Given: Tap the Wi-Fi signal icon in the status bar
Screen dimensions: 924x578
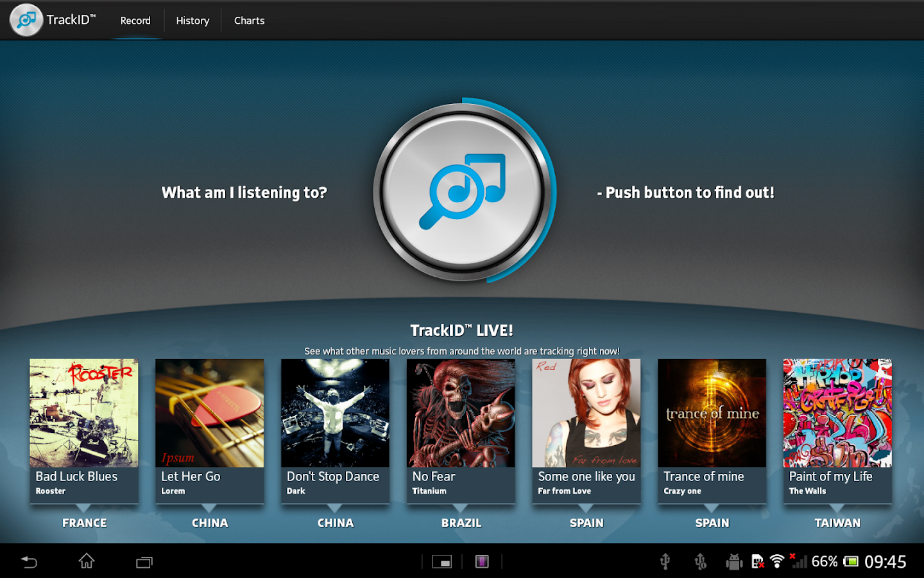Looking at the screenshot, I should tap(777, 561).
